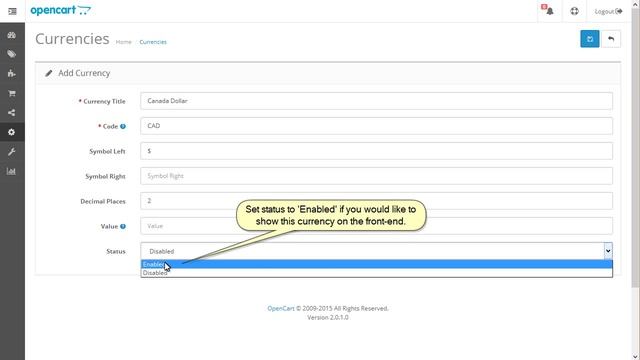Image resolution: width=640 pixels, height=360 pixels.
Task: Show help tooltip icon beside Code
Action: 123,127
